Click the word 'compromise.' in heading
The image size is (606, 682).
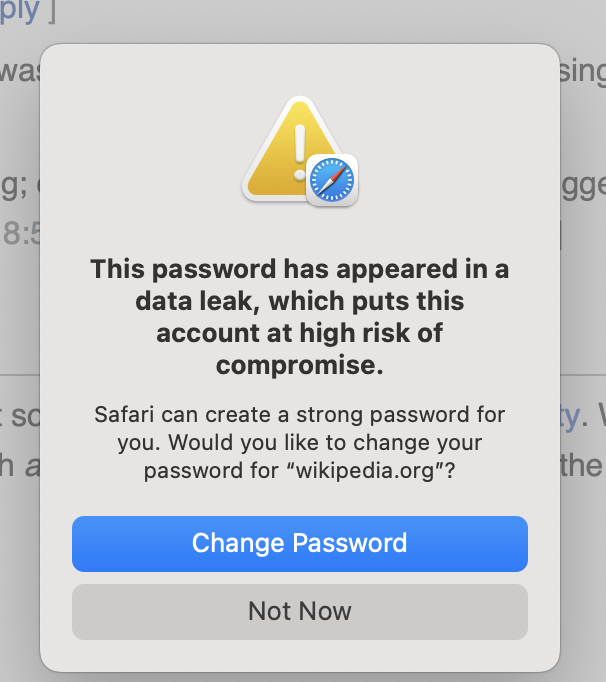tap(300, 365)
